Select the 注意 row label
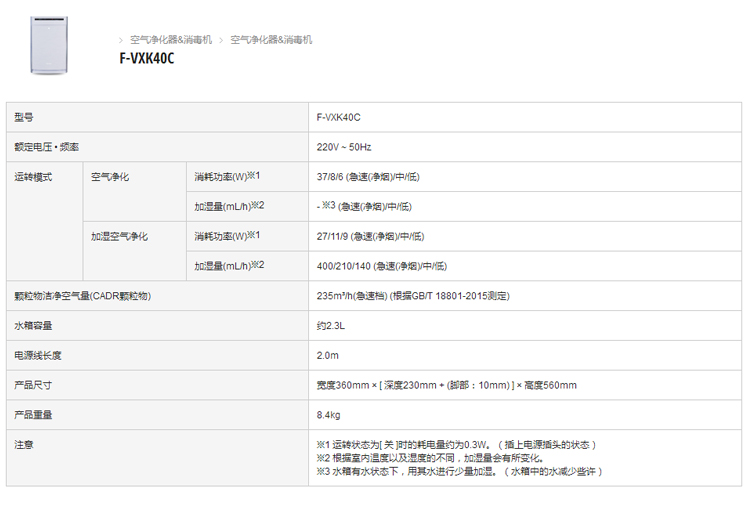 (24, 445)
